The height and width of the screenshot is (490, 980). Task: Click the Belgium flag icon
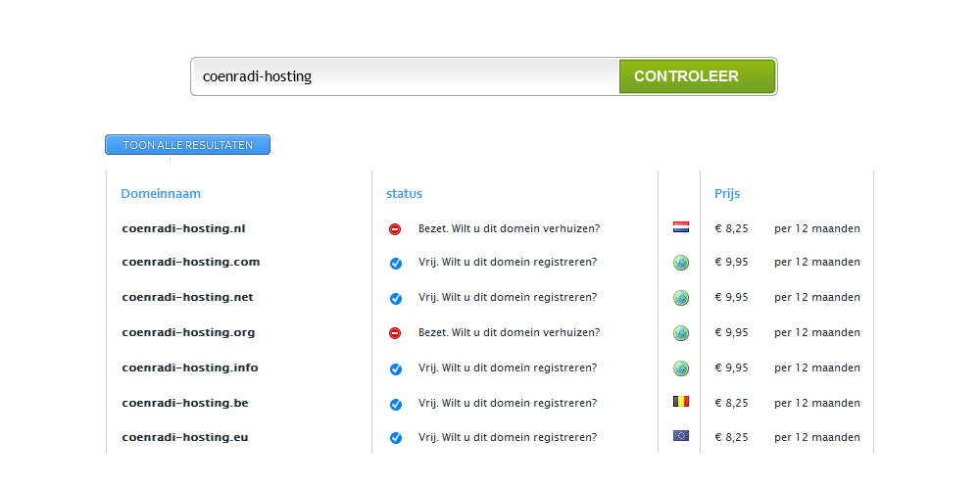681,401
